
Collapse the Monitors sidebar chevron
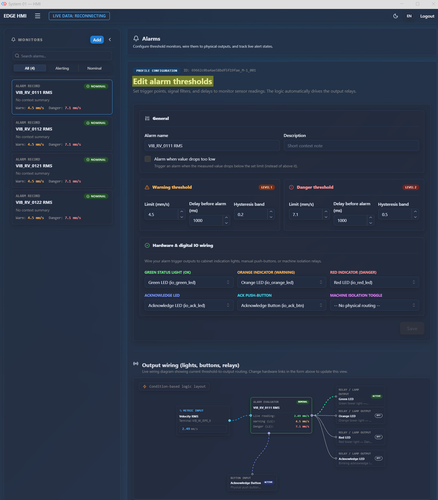(x=110, y=39)
